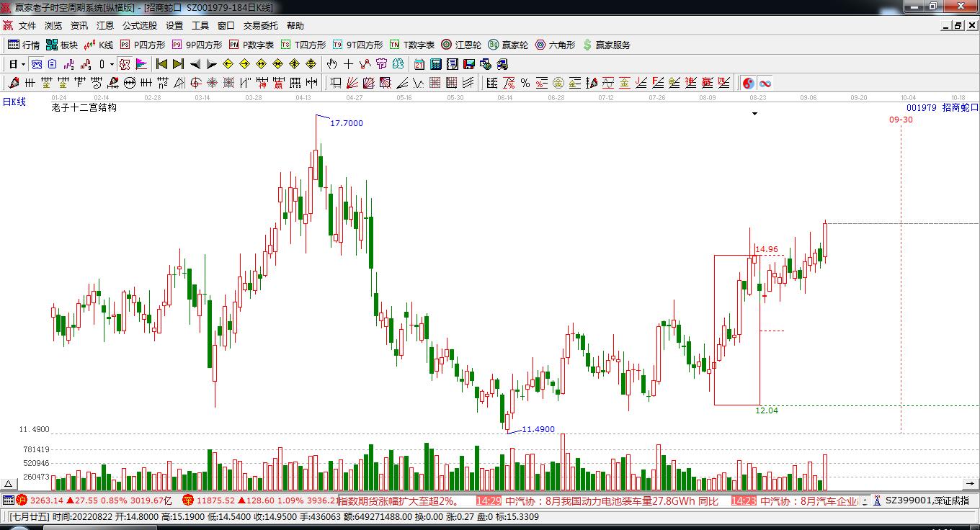The height and width of the screenshot is (530, 980).
Task: Open the 行情 quotes view
Action: pyautogui.click(x=24, y=45)
